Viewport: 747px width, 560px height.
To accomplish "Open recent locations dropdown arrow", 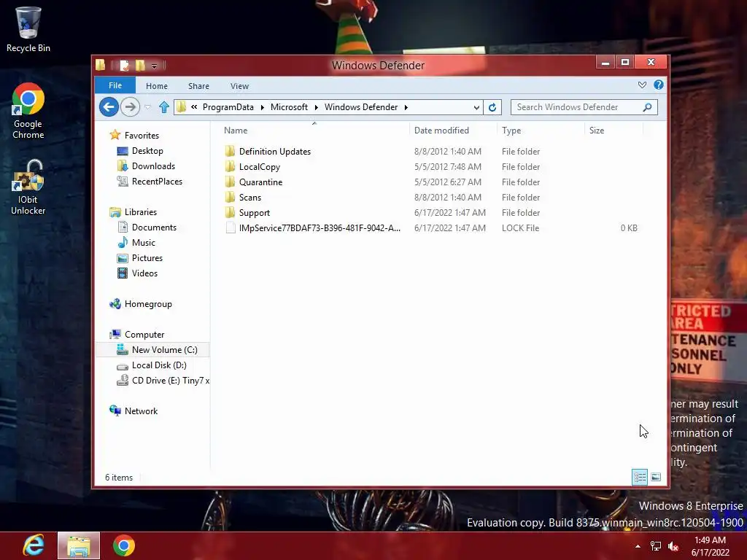I will point(147,107).
